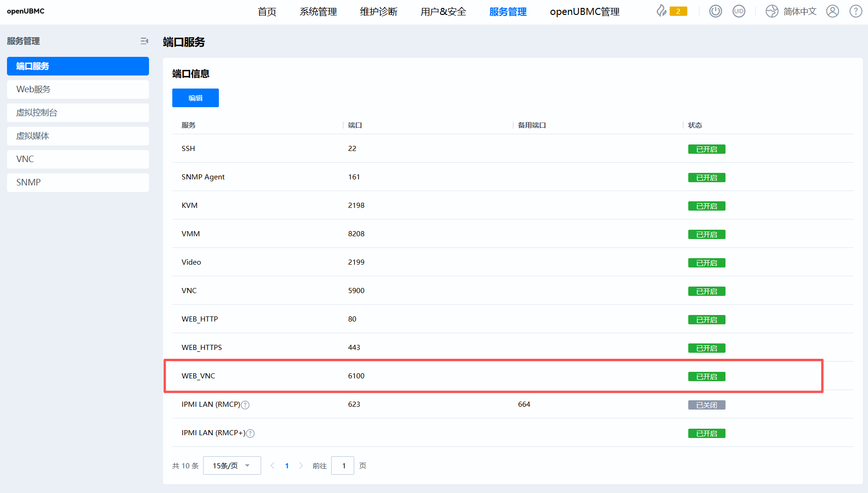Click the alarm flame icon in header
This screenshot has width=868, height=493.
[661, 11]
